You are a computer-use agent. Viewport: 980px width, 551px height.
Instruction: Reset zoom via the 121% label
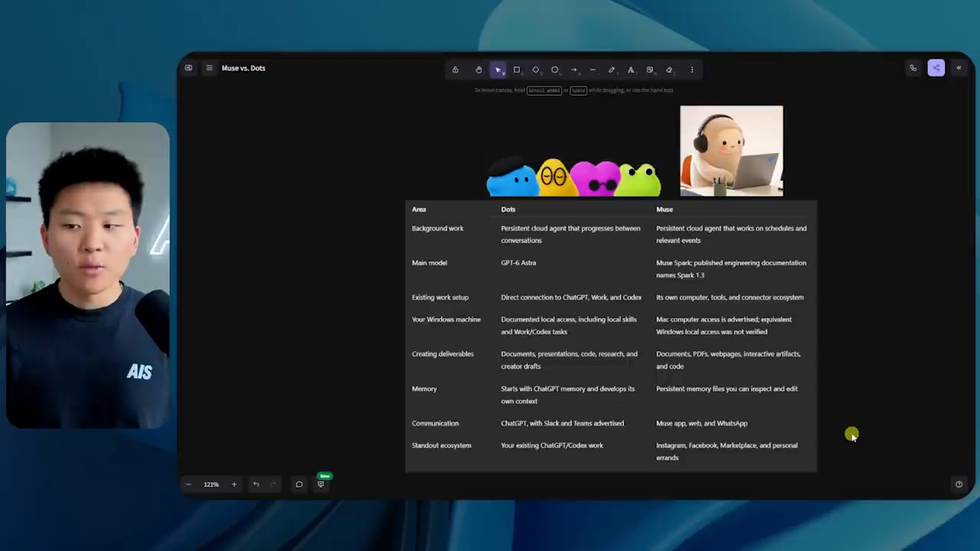point(211,484)
